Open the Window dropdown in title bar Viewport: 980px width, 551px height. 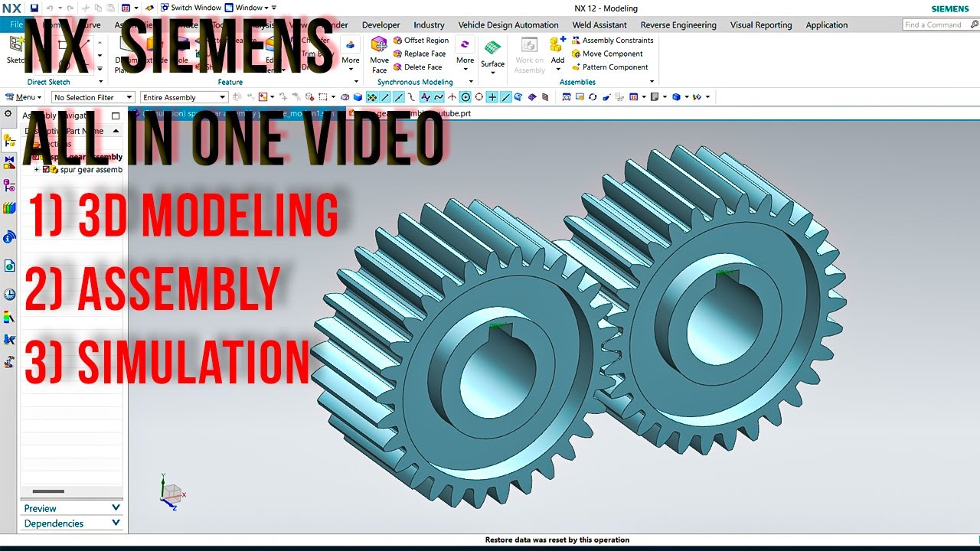(251, 8)
